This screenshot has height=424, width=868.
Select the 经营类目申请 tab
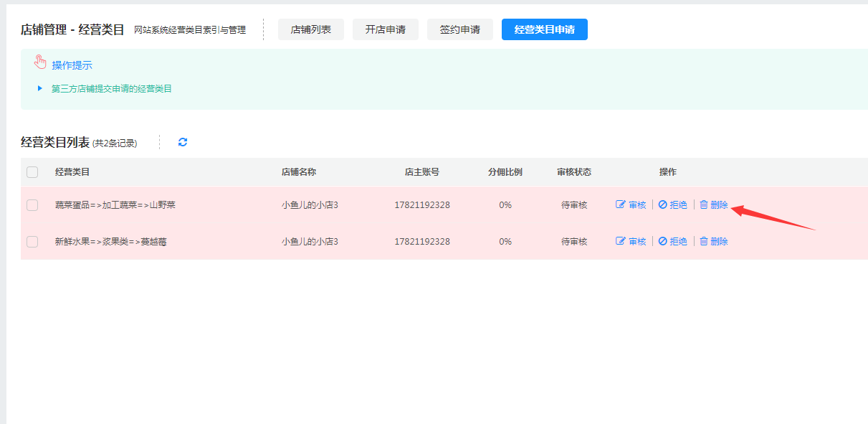pyautogui.click(x=544, y=29)
